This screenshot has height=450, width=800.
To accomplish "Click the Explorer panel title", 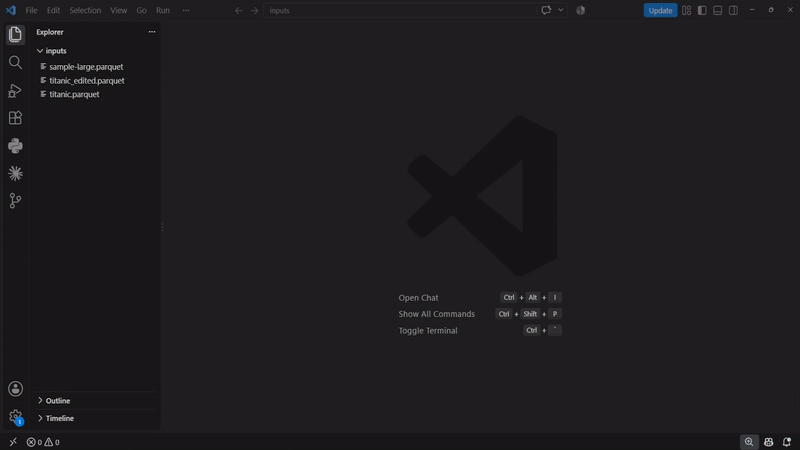I will [x=50, y=32].
